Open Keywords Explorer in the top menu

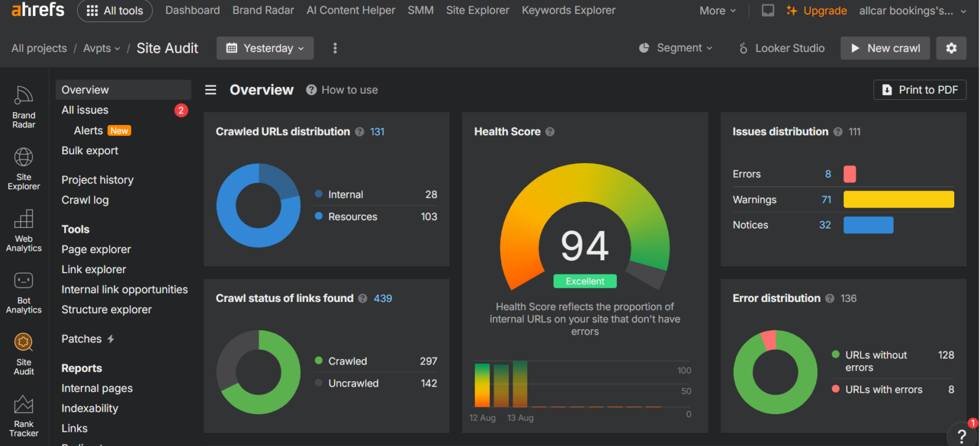[568, 10]
